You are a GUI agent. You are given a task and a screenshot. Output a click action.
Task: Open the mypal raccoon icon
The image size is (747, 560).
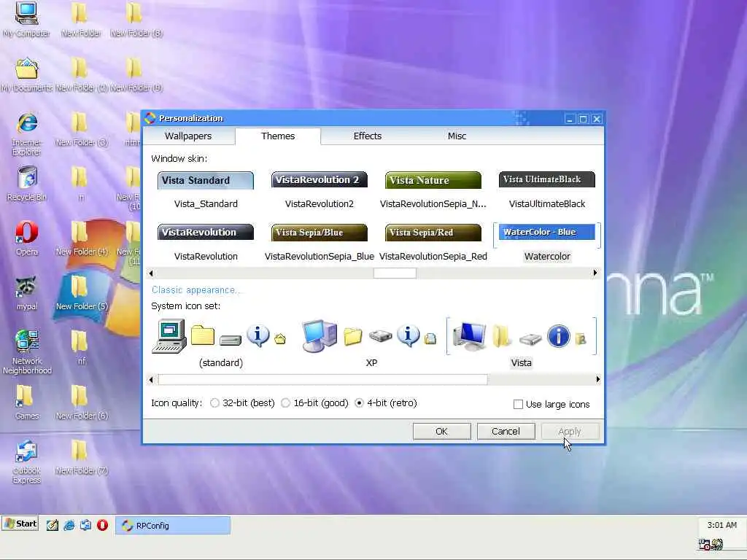click(27, 293)
